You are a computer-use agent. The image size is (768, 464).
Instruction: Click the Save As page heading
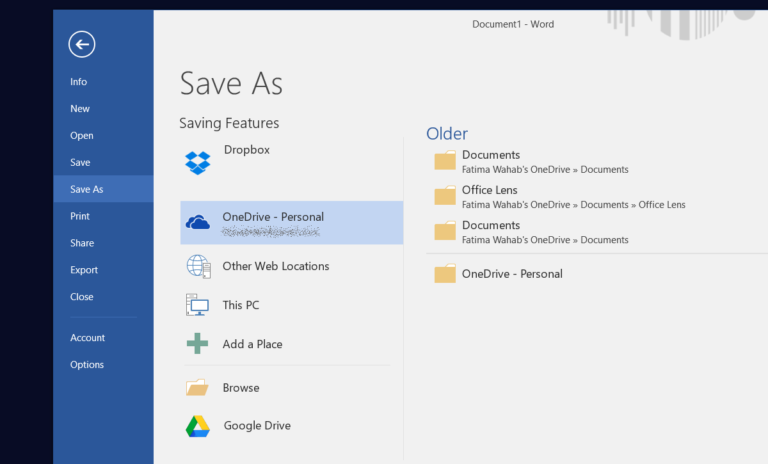coord(231,83)
